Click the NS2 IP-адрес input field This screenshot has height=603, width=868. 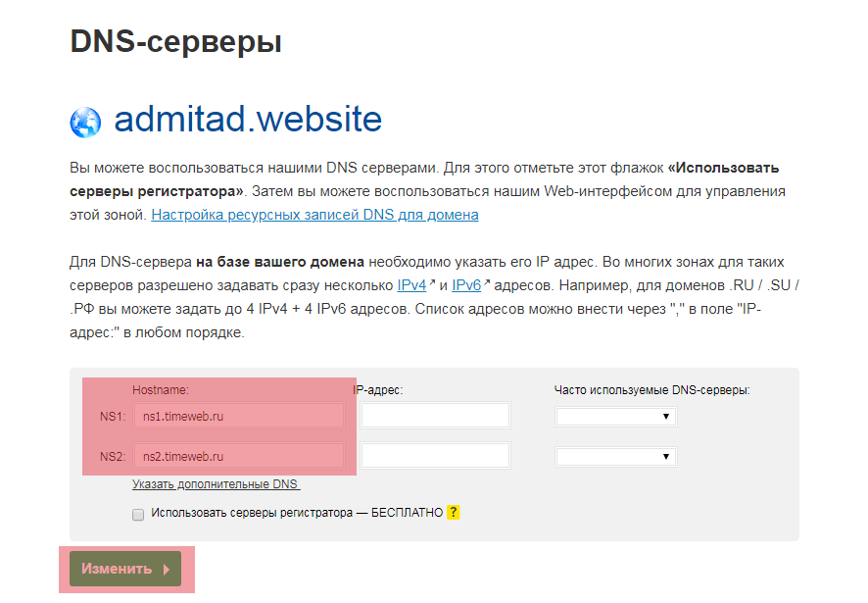(x=435, y=456)
